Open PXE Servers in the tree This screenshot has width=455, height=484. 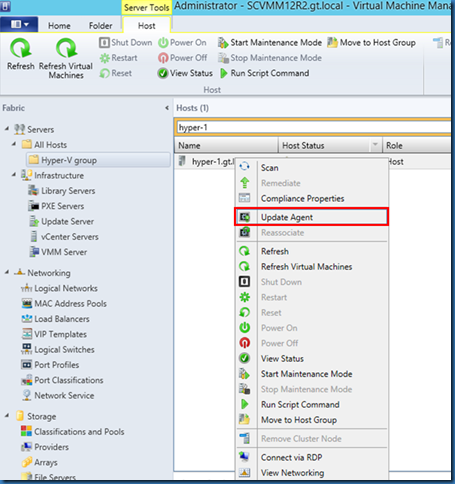(x=56, y=206)
